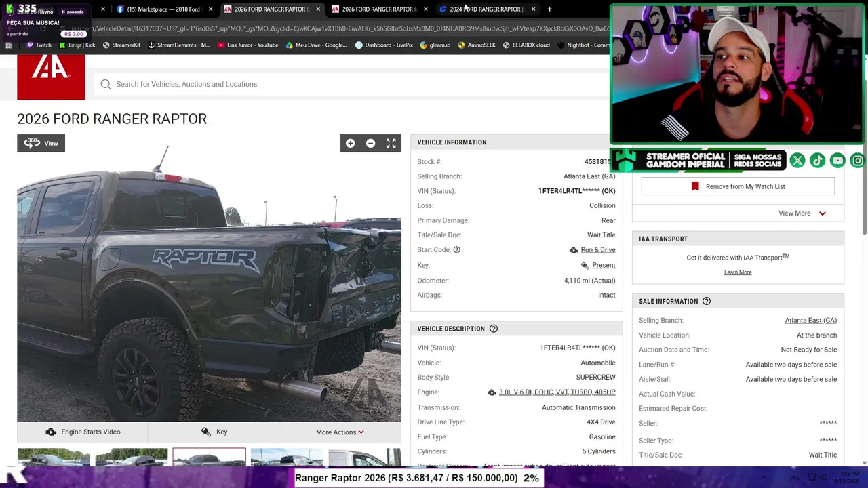Screen dimensions: 868x488
Task: Open the Twitch bookmark
Action: (x=38, y=45)
